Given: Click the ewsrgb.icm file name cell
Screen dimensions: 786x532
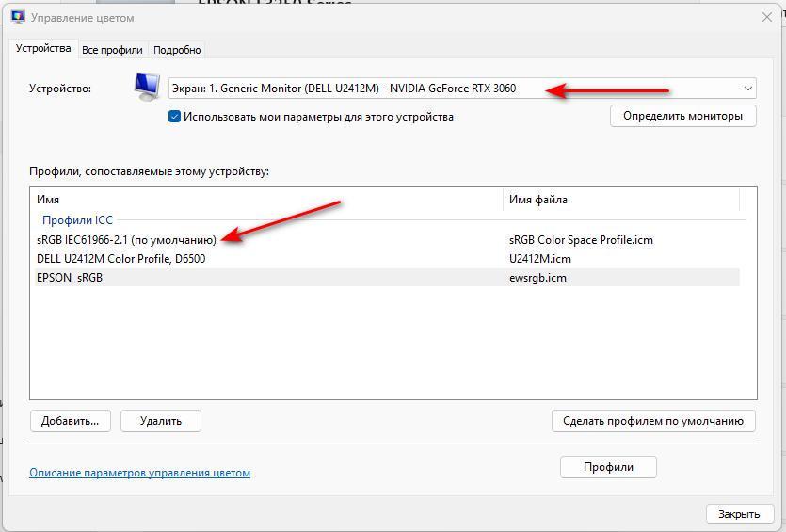Looking at the screenshot, I should coord(537,277).
